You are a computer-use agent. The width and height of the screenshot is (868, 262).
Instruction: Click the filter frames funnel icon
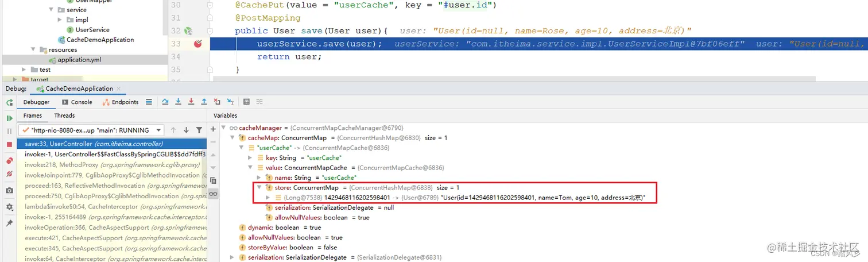[199, 130]
